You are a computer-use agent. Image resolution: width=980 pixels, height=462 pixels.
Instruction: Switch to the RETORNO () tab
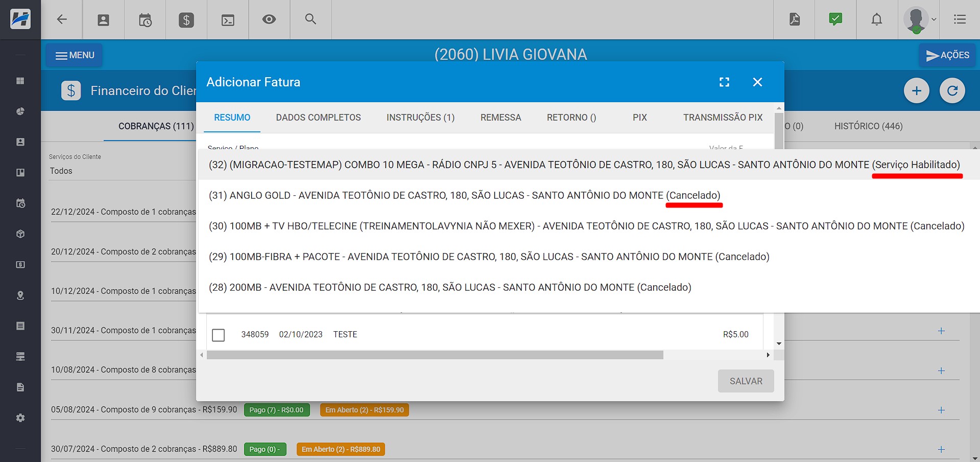click(x=571, y=118)
